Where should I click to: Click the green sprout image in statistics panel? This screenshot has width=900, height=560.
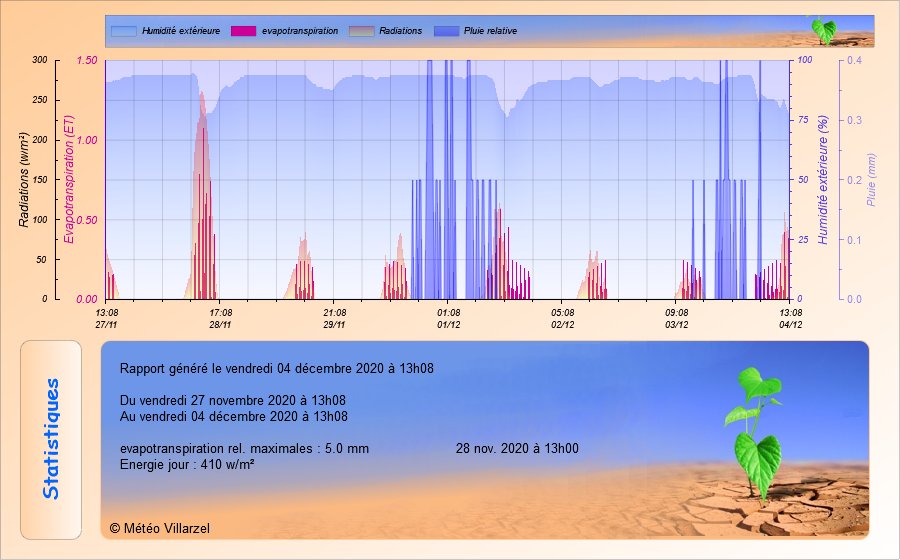point(755,434)
